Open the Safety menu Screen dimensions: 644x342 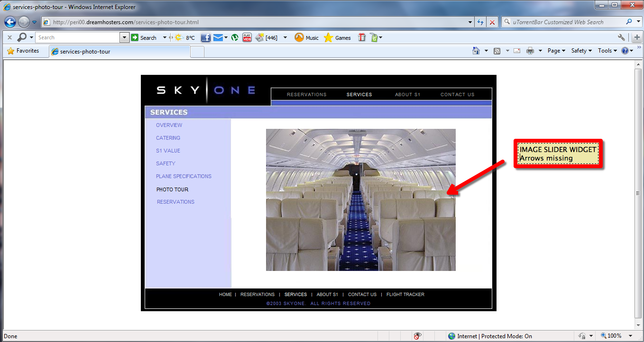(581, 51)
